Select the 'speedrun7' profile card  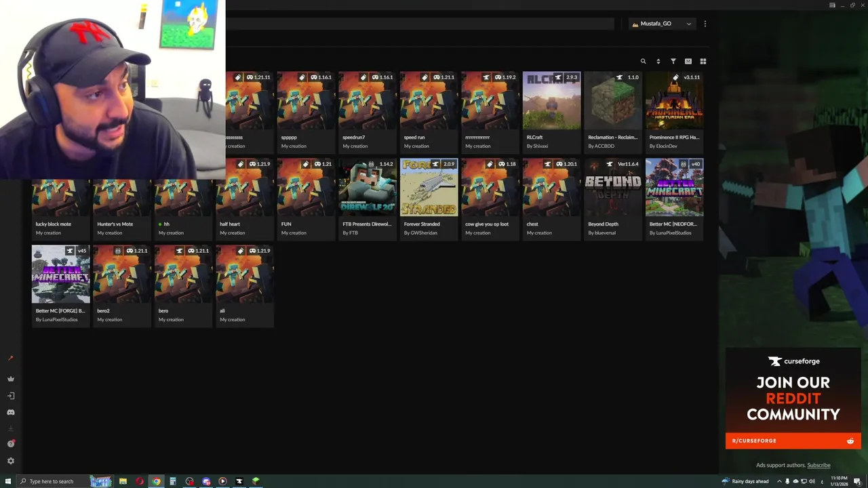368,112
